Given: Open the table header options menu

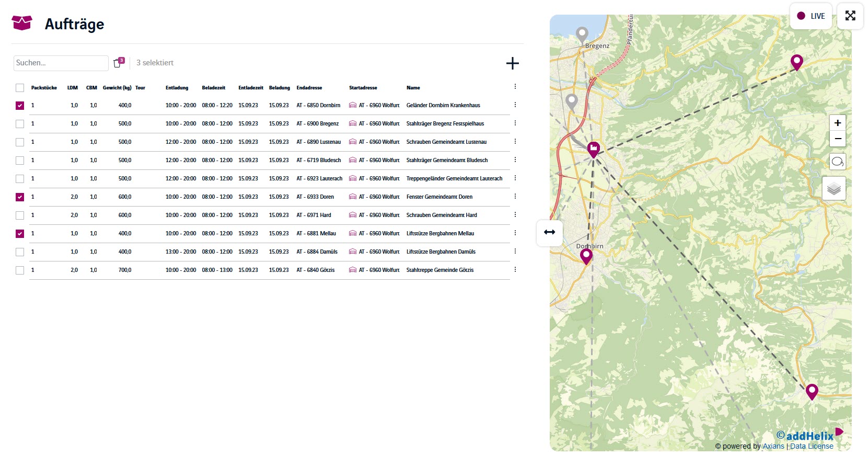Looking at the screenshot, I should tap(515, 87).
